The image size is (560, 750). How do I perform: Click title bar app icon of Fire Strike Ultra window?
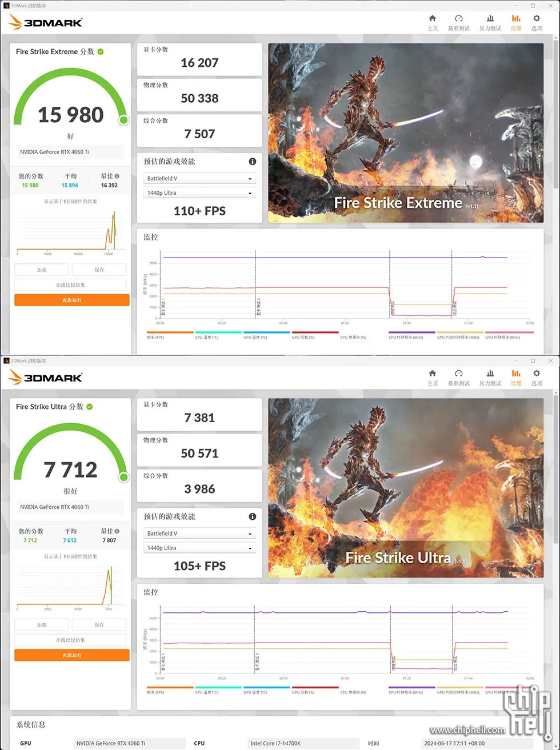(6, 361)
